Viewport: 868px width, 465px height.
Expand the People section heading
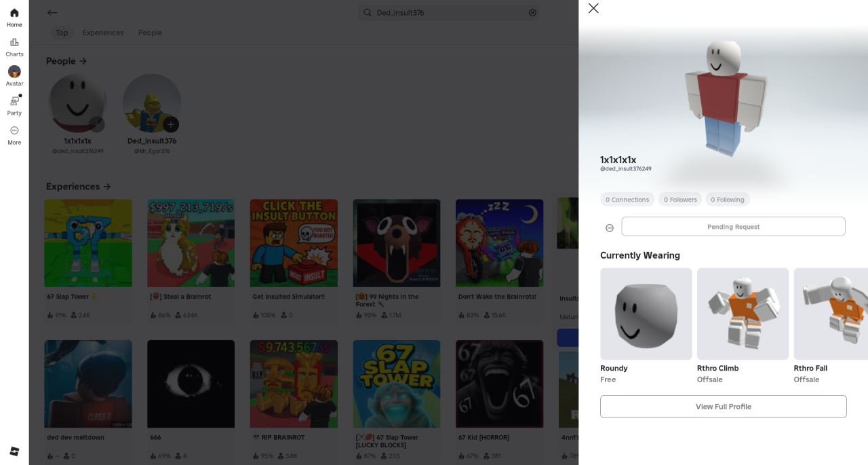66,61
